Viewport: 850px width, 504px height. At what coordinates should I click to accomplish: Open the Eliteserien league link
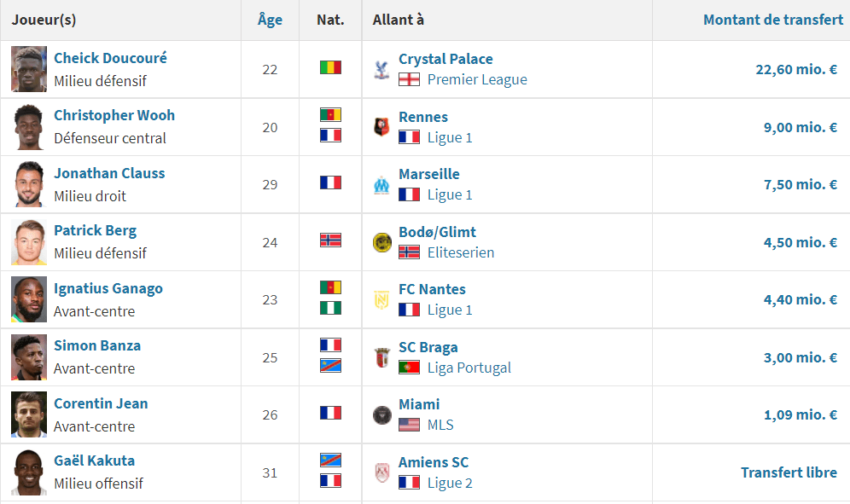click(460, 252)
